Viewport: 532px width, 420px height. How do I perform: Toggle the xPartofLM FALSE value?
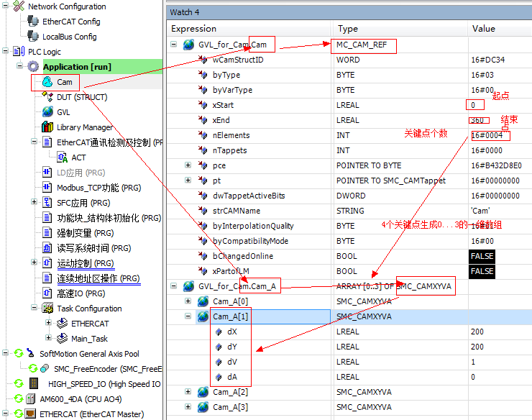tap(482, 271)
